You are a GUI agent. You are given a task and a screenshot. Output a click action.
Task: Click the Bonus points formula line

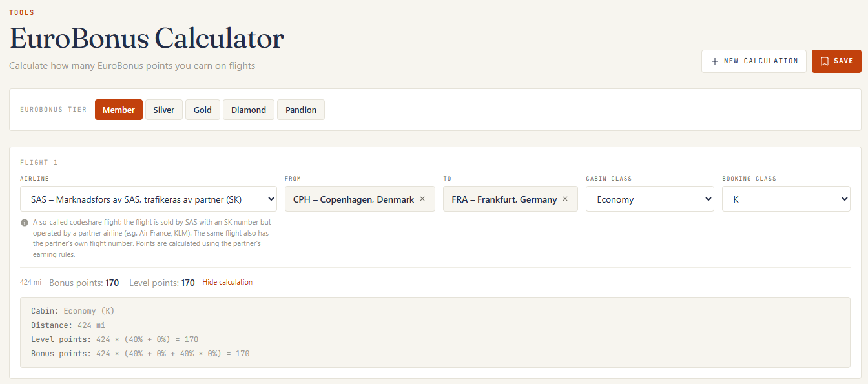(140, 354)
